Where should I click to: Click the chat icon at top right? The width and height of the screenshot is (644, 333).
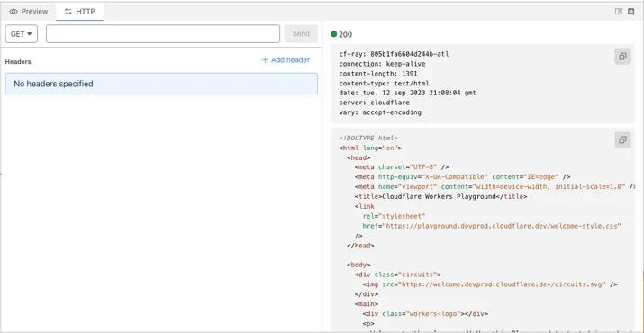click(x=630, y=12)
